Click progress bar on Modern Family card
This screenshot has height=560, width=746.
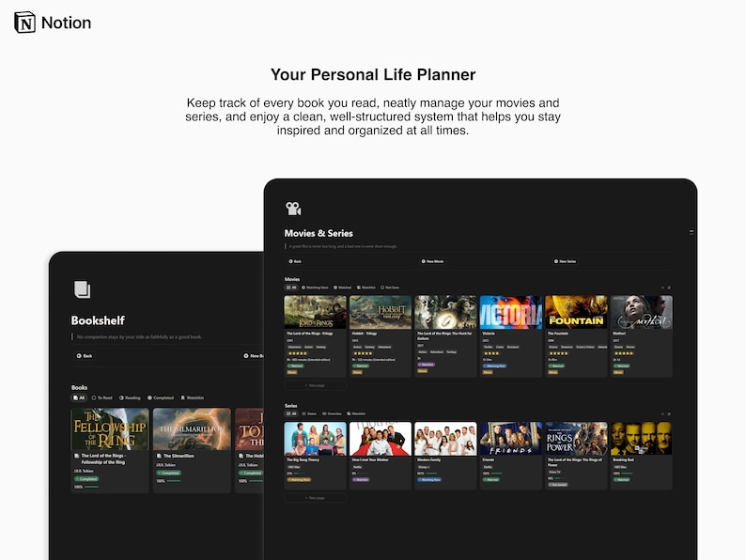pos(432,474)
